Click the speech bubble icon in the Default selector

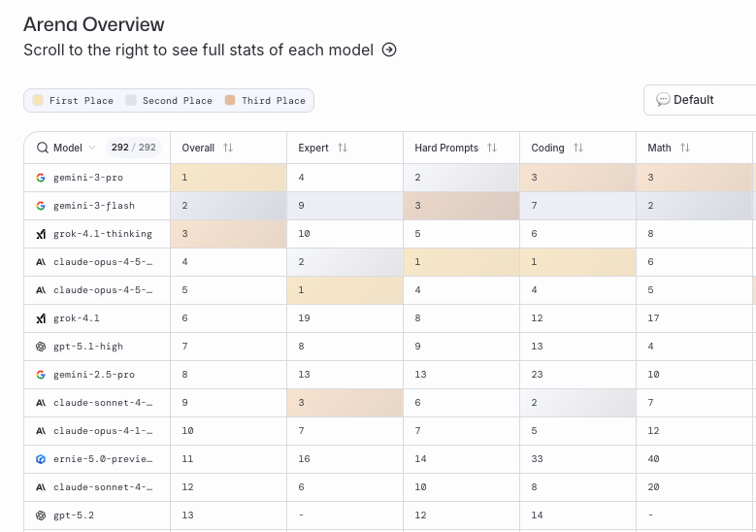click(663, 100)
